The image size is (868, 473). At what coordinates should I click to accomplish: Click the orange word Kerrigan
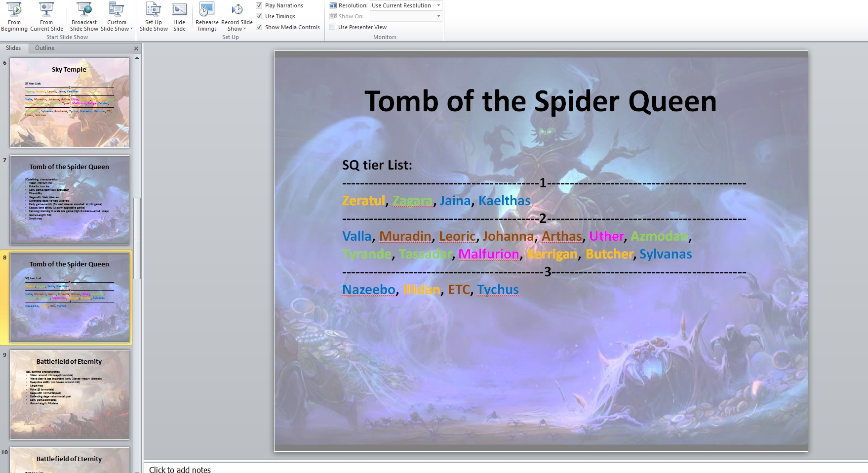552,254
